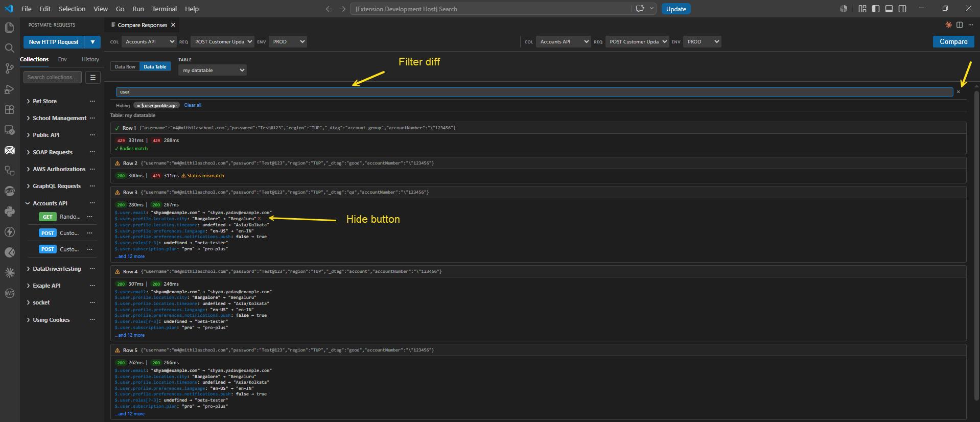The image size is (980, 422).
Task: Click the Compare button
Action: [x=953, y=42]
